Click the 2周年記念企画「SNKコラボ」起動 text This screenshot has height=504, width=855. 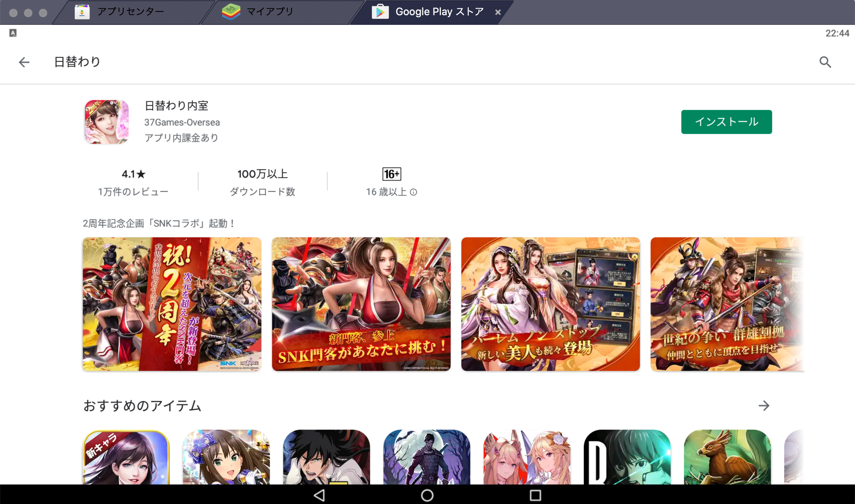point(159,223)
